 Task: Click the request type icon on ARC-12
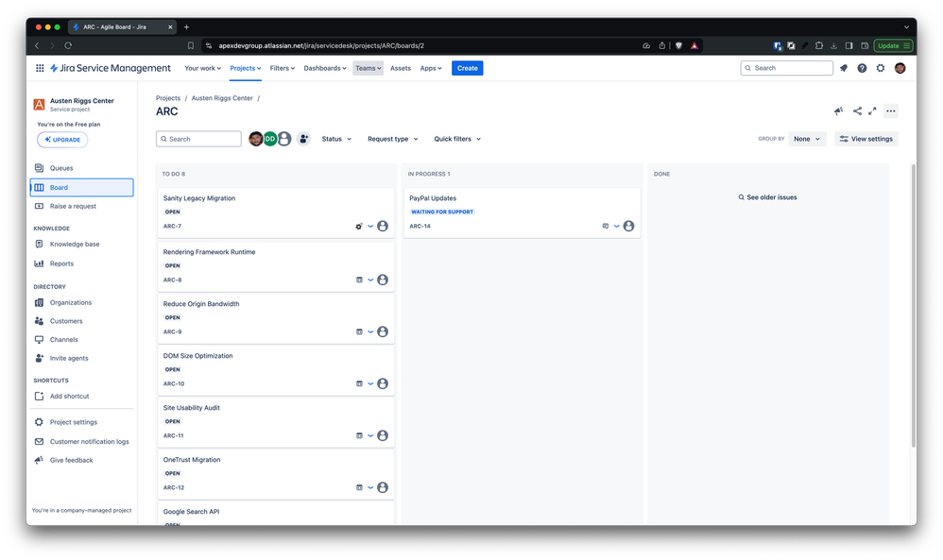[x=359, y=488]
